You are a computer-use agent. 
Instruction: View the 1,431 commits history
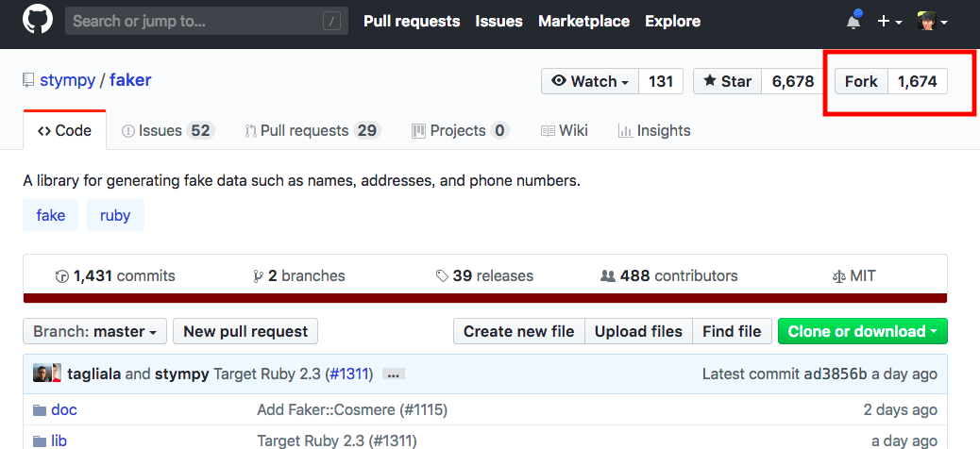(x=115, y=275)
